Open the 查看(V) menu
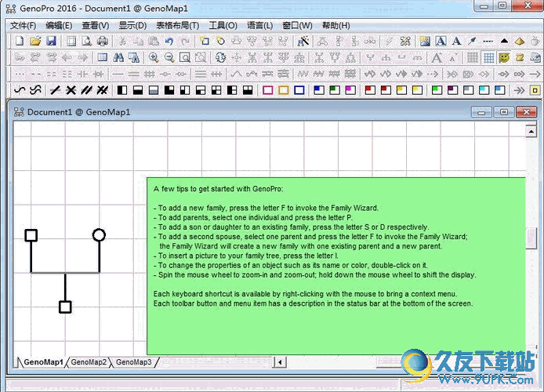 95,26
